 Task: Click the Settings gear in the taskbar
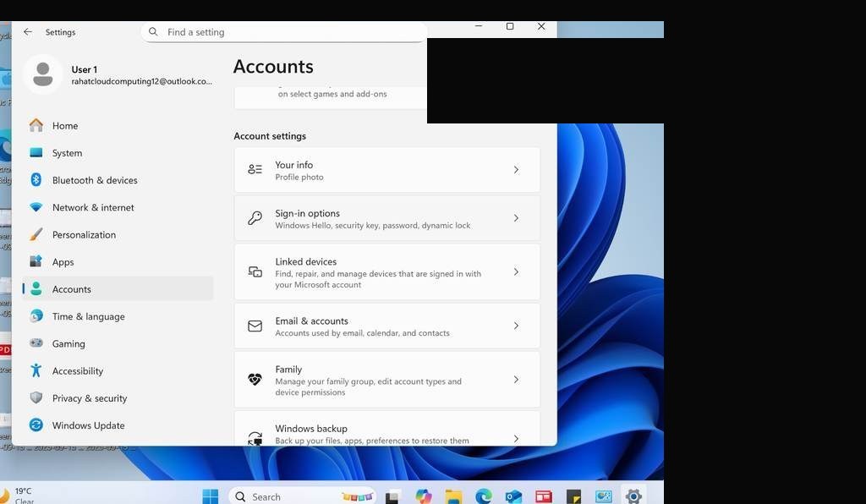pos(633,496)
